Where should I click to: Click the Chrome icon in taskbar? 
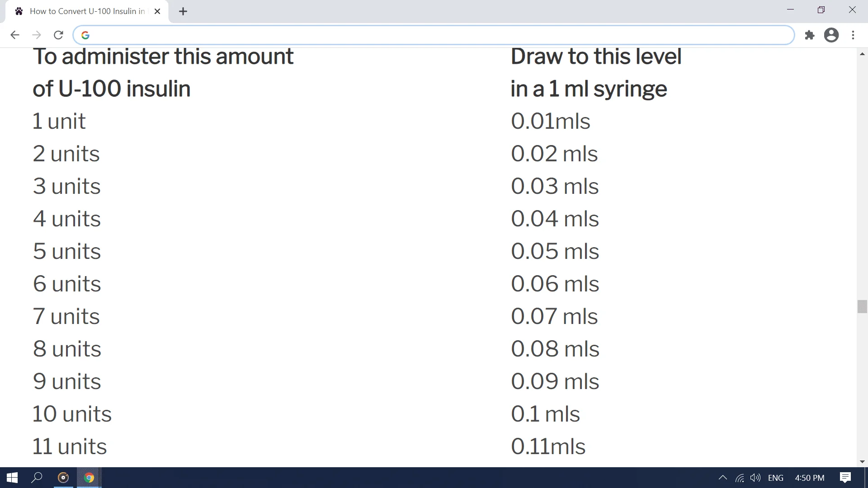(x=89, y=478)
